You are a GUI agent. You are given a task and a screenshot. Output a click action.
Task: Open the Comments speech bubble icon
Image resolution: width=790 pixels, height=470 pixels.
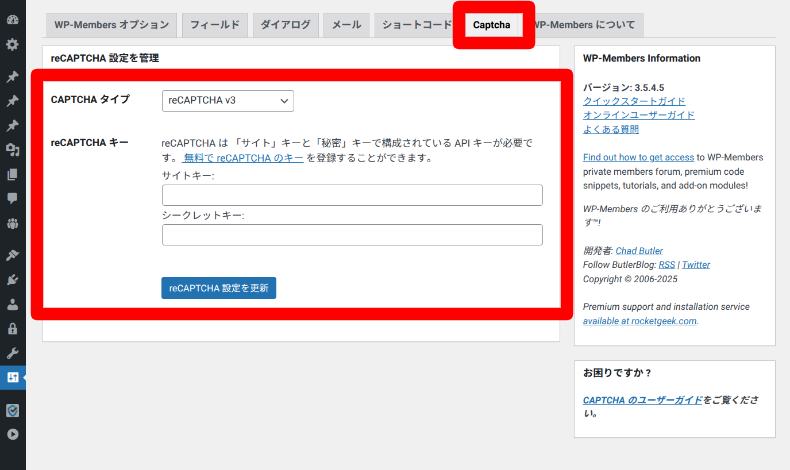click(13, 198)
